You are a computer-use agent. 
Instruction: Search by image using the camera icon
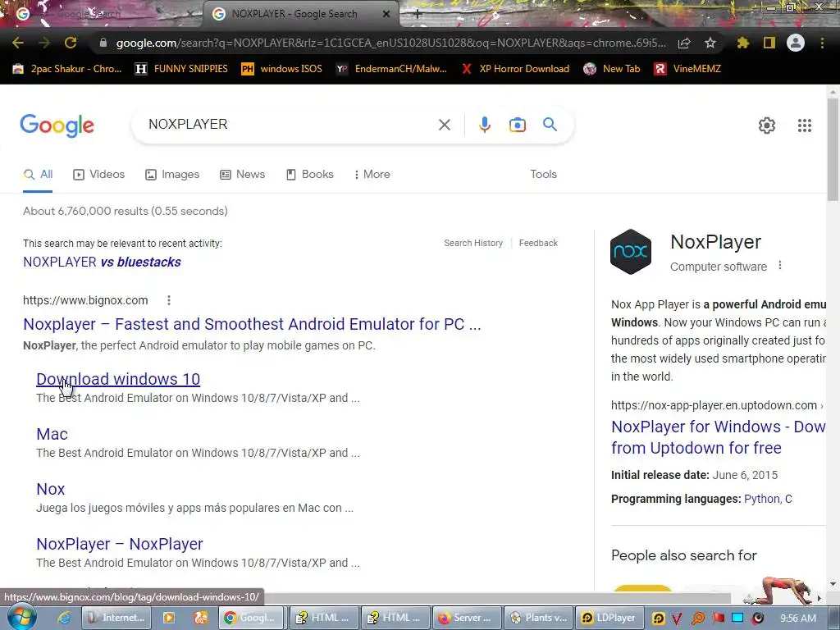pyautogui.click(x=517, y=125)
